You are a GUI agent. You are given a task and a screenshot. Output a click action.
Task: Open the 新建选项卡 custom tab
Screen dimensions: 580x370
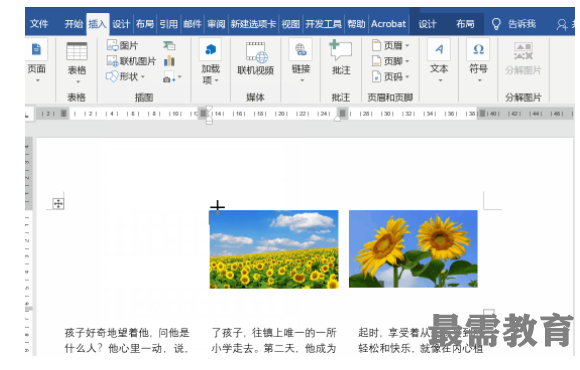(253, 24)
